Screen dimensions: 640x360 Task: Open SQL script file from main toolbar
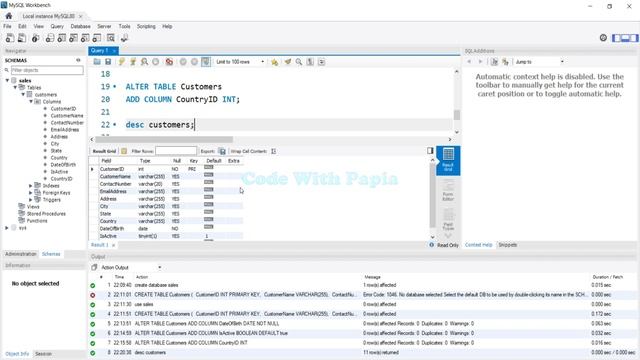pyautogui.click(x=22, y=38)
